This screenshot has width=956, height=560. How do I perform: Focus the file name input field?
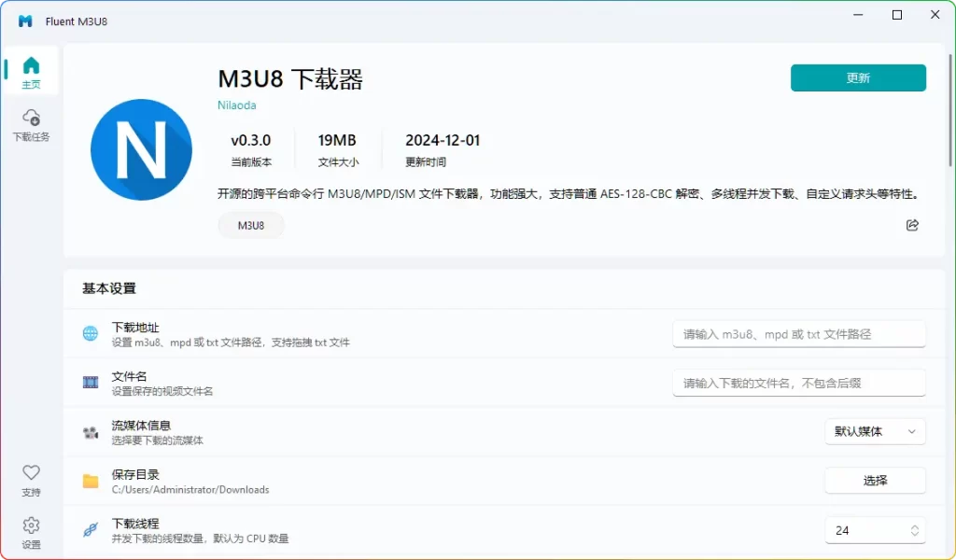(x=799, y=384)
